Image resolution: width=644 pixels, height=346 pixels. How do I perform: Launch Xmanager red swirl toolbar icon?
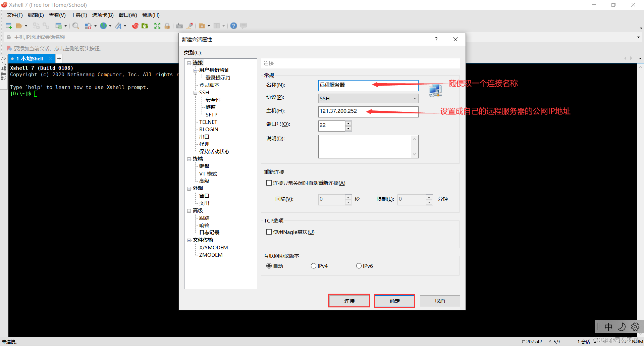click(x=135, y=26)
